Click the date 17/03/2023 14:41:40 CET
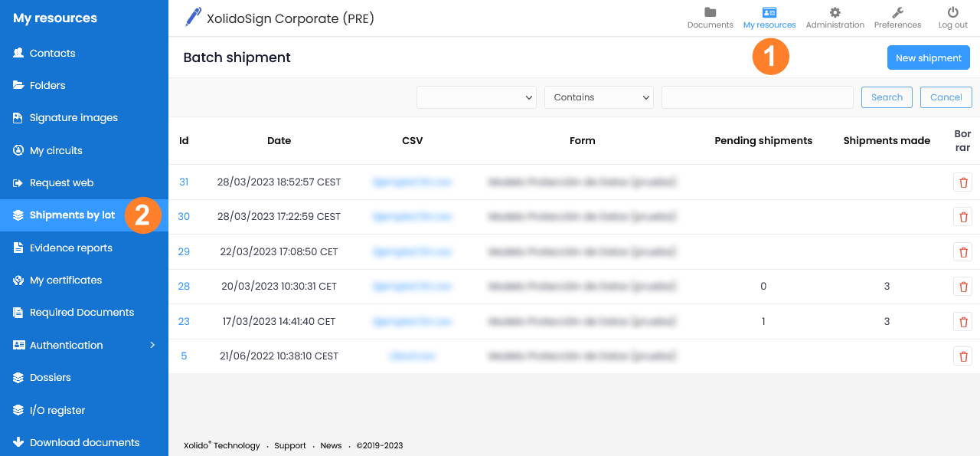The width and height of the screenshot is (980, 456). tap(279, 321)
